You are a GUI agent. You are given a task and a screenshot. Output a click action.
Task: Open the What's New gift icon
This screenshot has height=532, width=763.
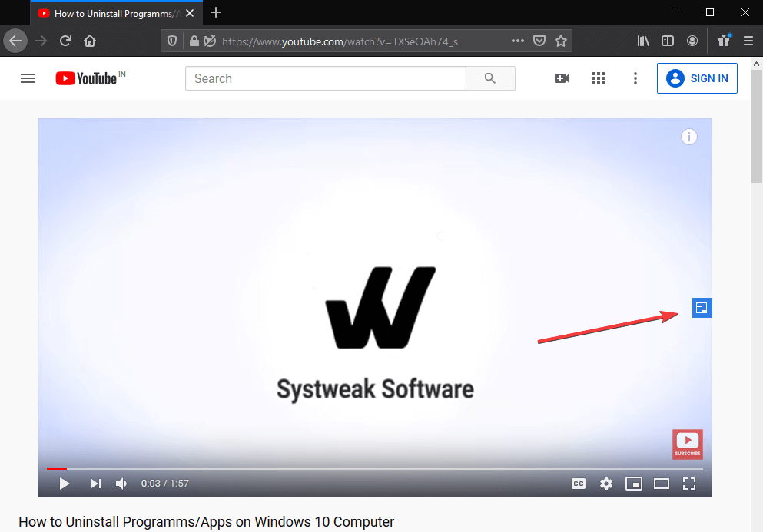coord(724,41)
